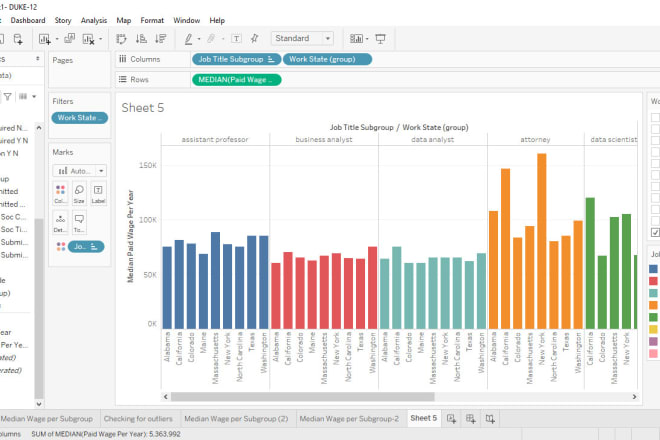The height and width of the screenshot is (440, 660).
Task: Click the greyed Group Members paperclip icon
Action: (211, 39)
